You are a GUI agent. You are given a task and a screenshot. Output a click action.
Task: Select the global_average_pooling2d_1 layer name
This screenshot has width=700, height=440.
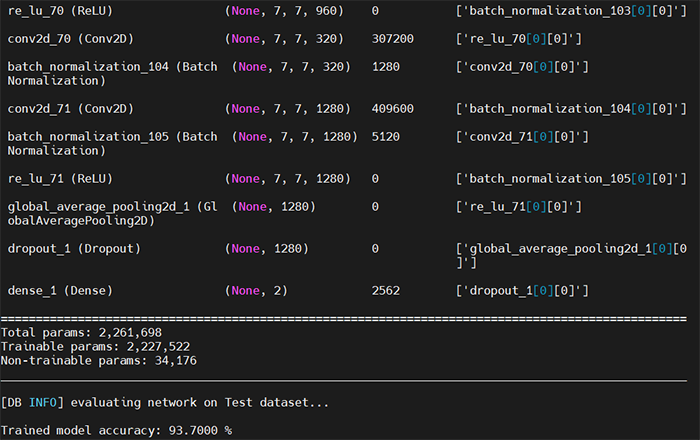click(x=111, y=206)
